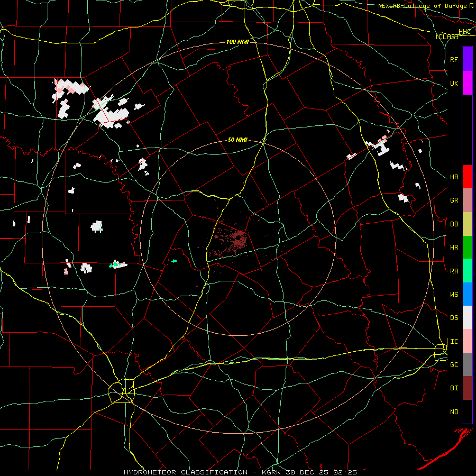Image resolution: width=476 pixels, height=476 pixels.
Task: Click the mint green RA legend swatch
Action: tap(467, 271)
